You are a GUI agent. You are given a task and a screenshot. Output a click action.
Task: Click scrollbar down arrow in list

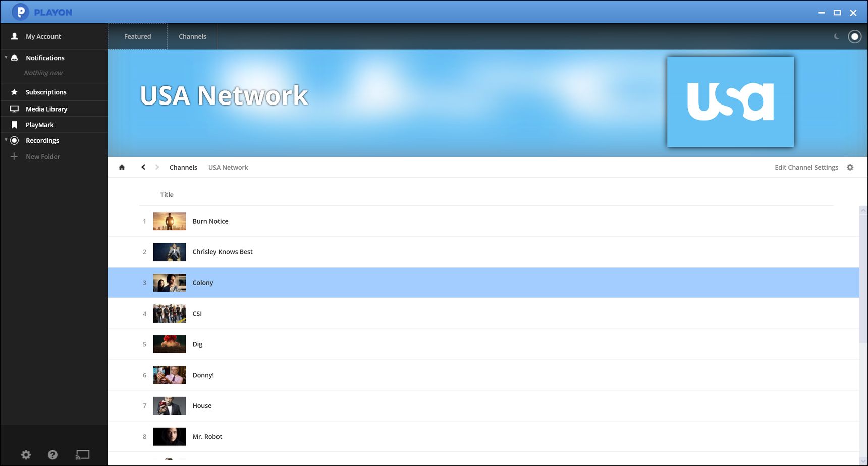(863, 461)
